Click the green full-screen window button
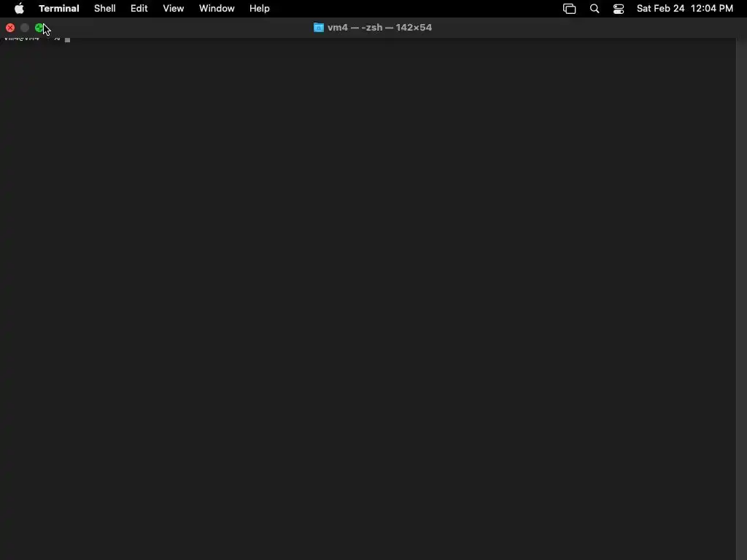The image size is (747, 560). [x=39, y=28]
